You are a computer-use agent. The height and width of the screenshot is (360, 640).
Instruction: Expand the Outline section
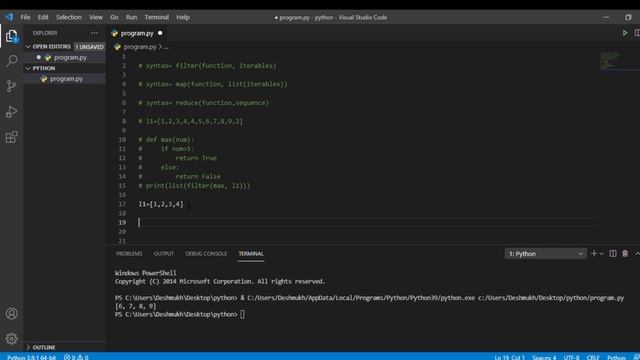coord(28,347)
